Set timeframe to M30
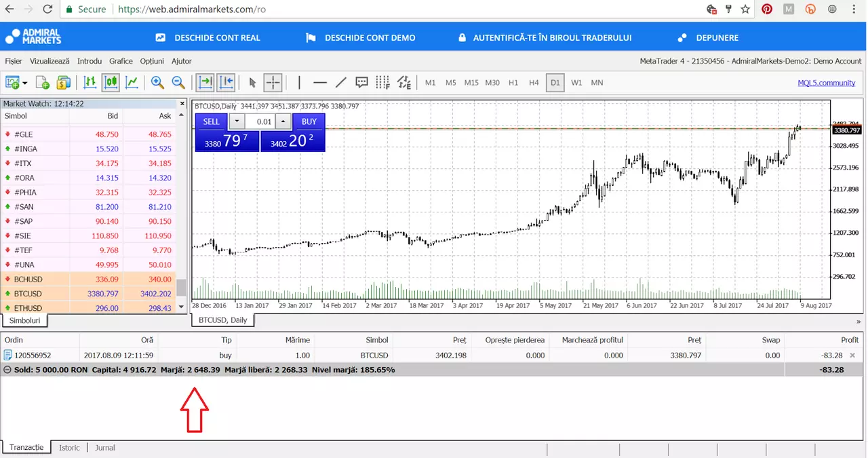The width and height of the screenshot is (868, 458). pos(492,83)
